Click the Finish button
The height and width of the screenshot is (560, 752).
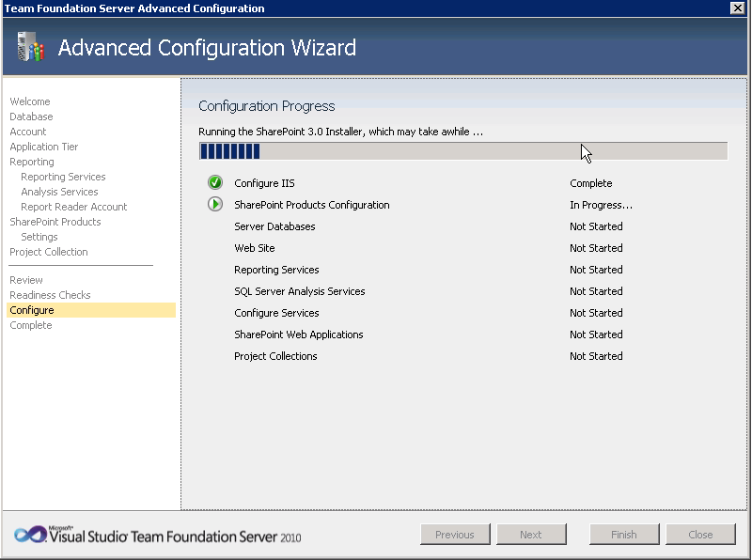tap(624, 534)
